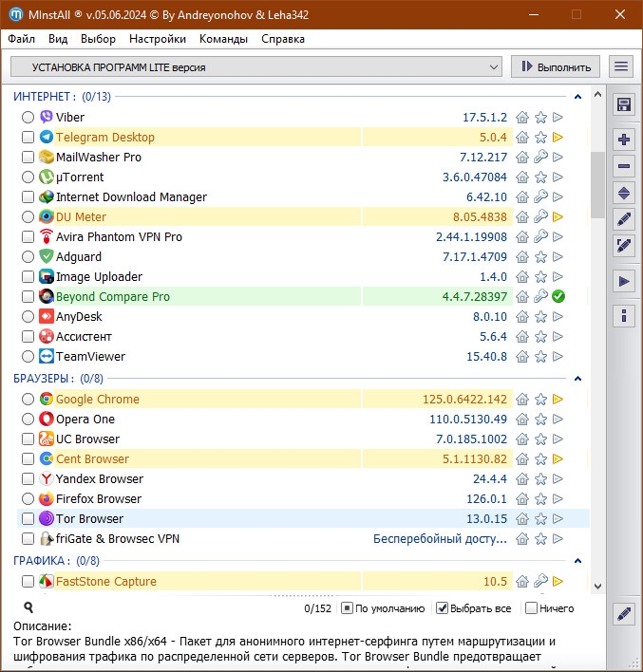Click the plus (add) icon in sidebar
This screenshot has width=643, height=672.
click(x=624, y=140)
